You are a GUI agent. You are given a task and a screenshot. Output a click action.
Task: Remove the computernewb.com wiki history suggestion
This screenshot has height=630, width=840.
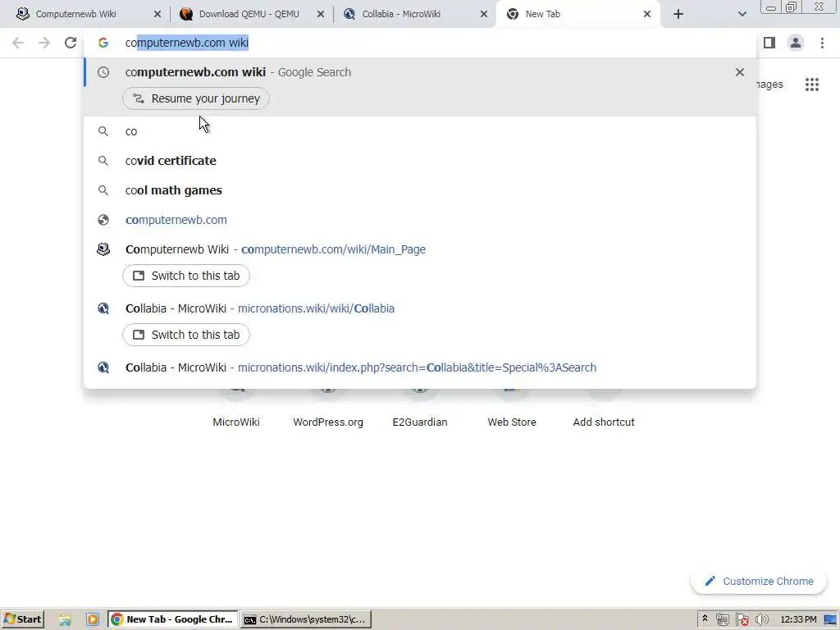click(740, 72)
